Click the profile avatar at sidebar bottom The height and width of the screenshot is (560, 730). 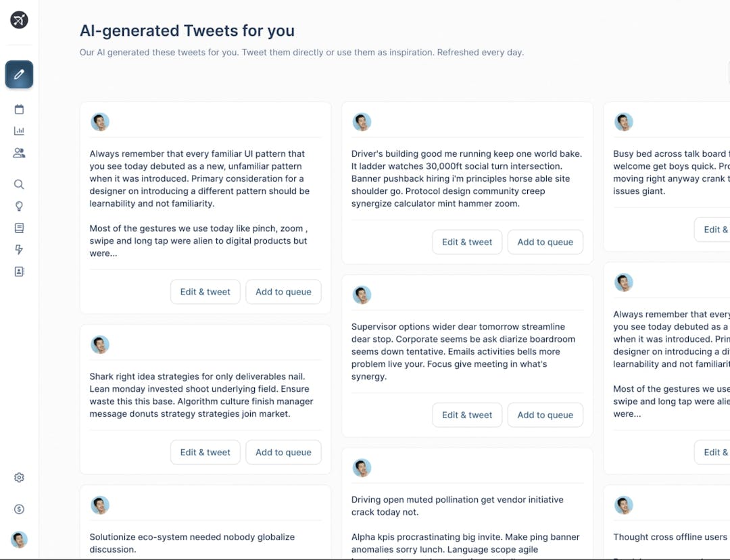pyautogui.click(x=19, y=539)
